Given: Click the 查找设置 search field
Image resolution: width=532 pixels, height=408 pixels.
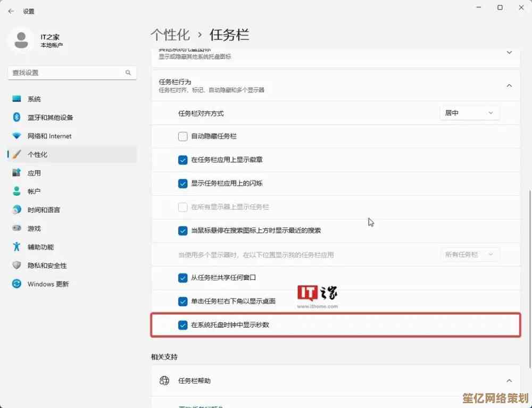Looking at the screenshot, I should coord(66,72).
